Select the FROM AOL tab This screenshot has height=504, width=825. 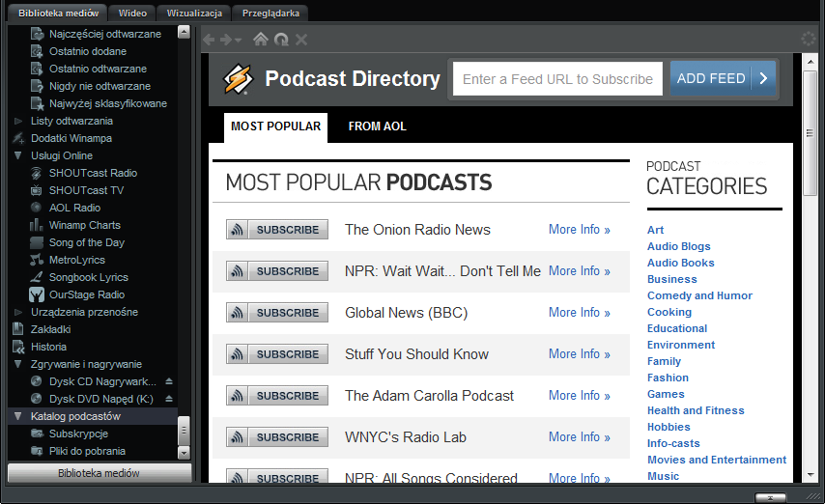click(378, 126)
